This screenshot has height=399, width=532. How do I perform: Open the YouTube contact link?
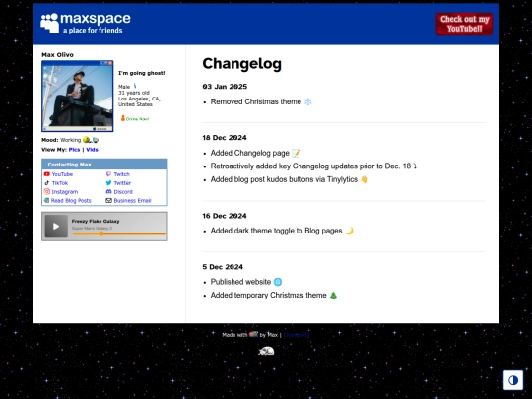[x=62, y=174]
